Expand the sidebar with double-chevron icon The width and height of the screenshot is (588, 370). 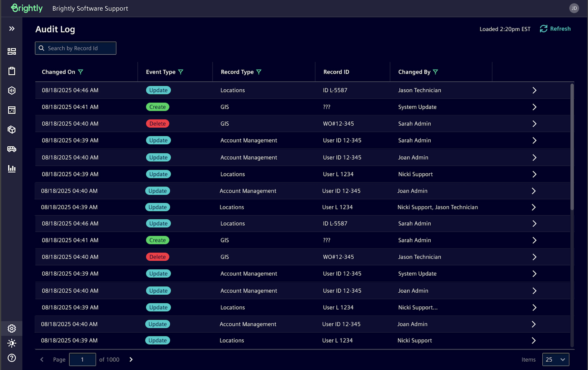tap(12, 29)
